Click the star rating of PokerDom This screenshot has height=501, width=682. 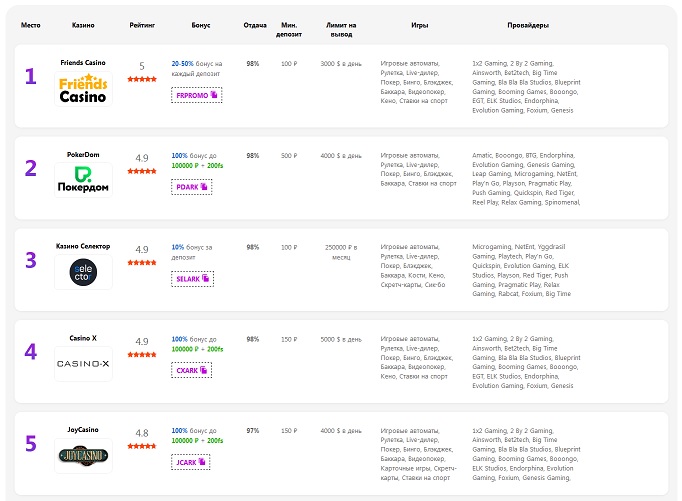(x=142, y=171)
